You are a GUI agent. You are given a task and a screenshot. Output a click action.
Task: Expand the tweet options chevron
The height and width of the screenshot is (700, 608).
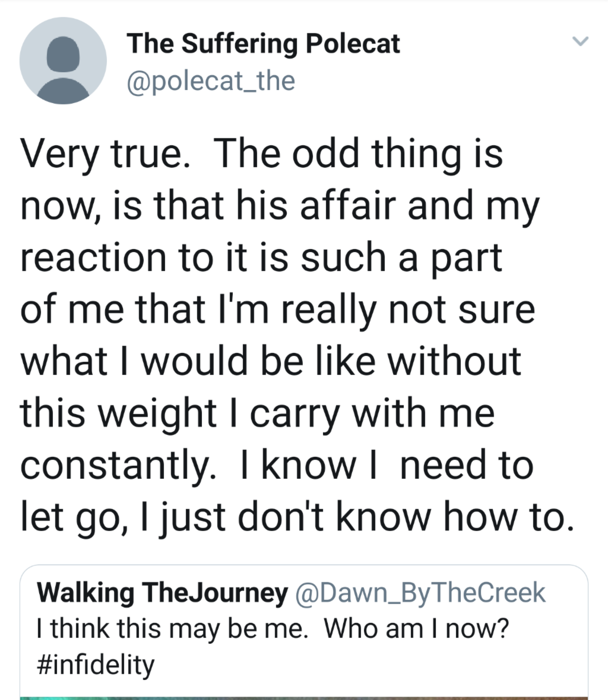pos(580,41)
